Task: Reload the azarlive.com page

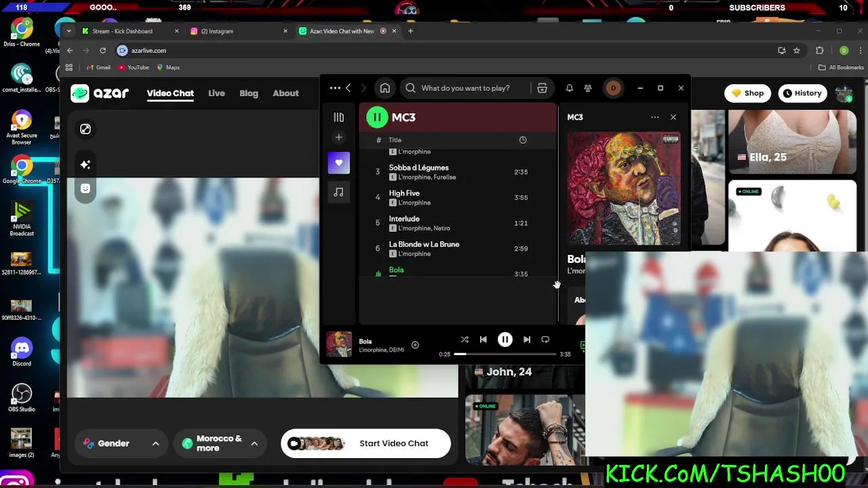Action: coord(102,50)
